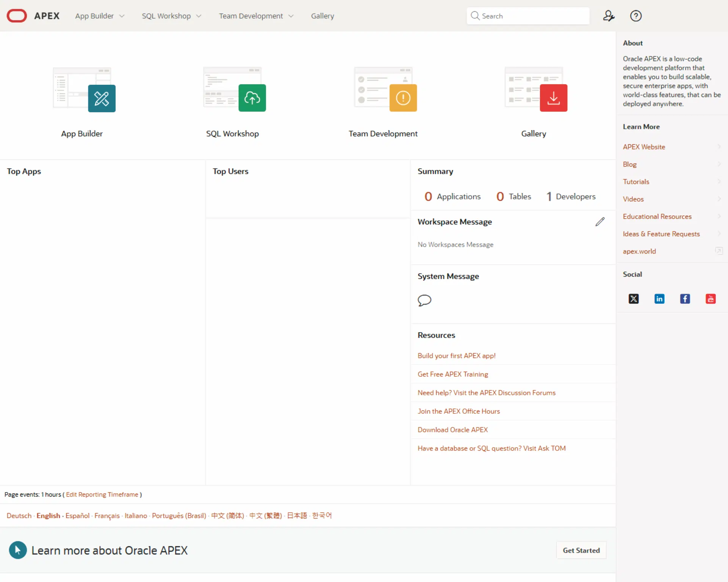
Task: Switch language to Deutsch
Action: point(19,516)
